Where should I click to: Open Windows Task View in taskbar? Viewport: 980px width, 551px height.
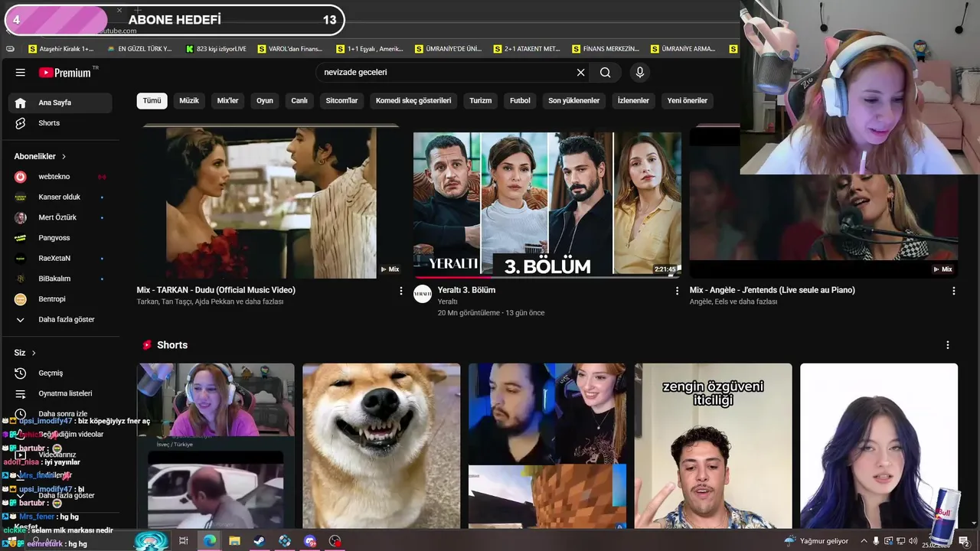pos(184,541)
